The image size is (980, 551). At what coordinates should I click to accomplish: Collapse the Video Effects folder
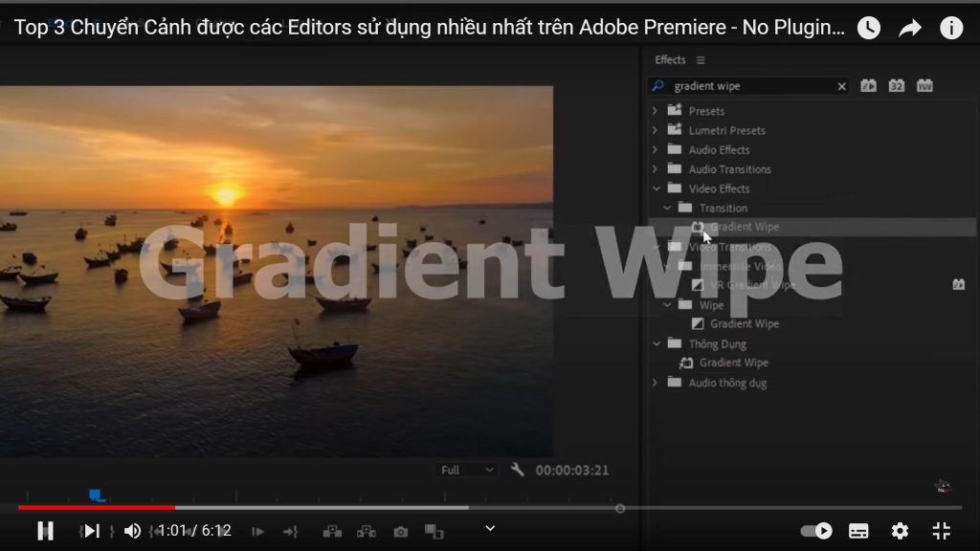(657, 188)
